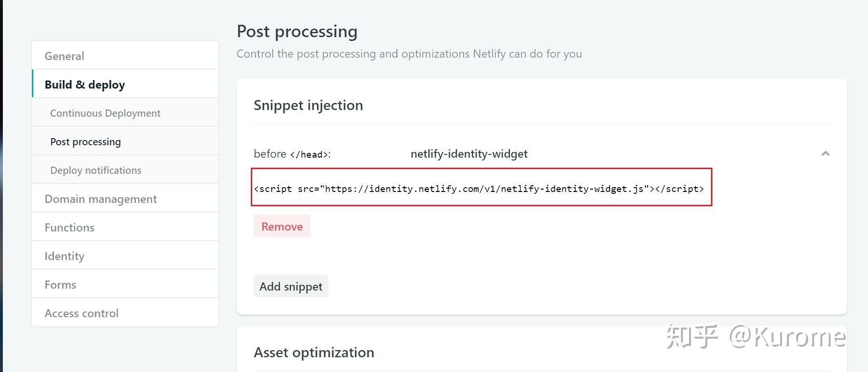Click the Asset optimization heading
Image resolution: width=868 pixels, height=372 pixels.
tap(314, 352)
